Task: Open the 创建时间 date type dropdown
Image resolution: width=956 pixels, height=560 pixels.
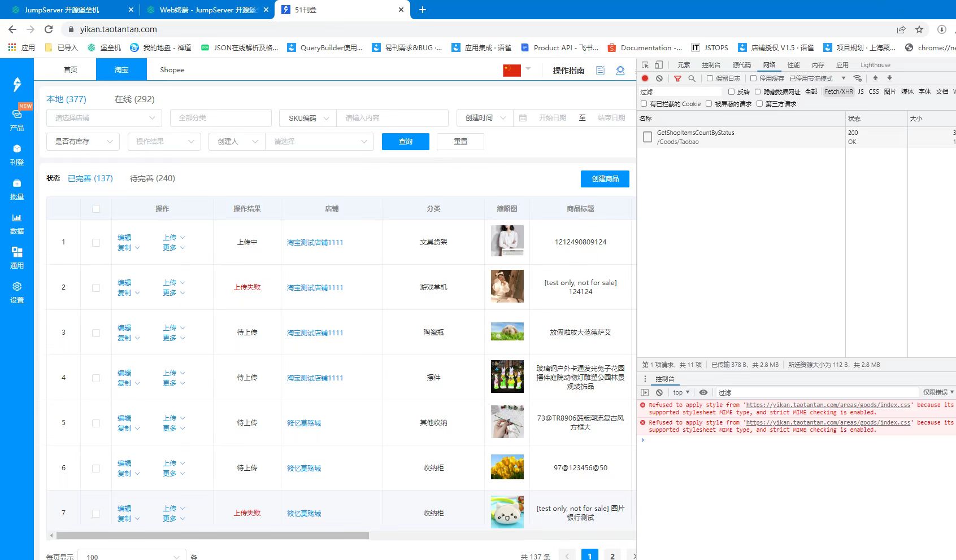Action: [485, 118]
